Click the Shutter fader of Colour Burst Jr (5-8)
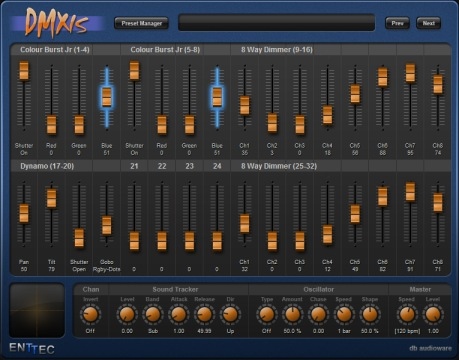 [134, 71]
